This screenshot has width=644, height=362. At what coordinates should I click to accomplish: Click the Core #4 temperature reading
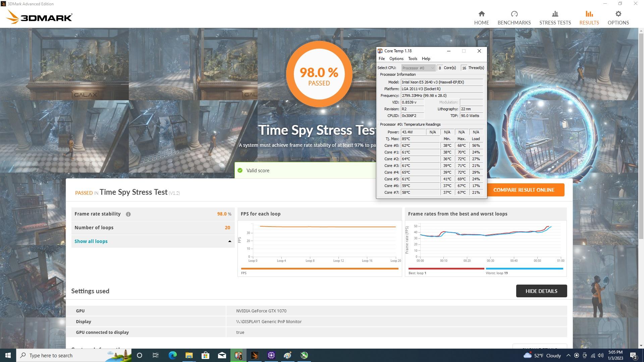point(420,172)
